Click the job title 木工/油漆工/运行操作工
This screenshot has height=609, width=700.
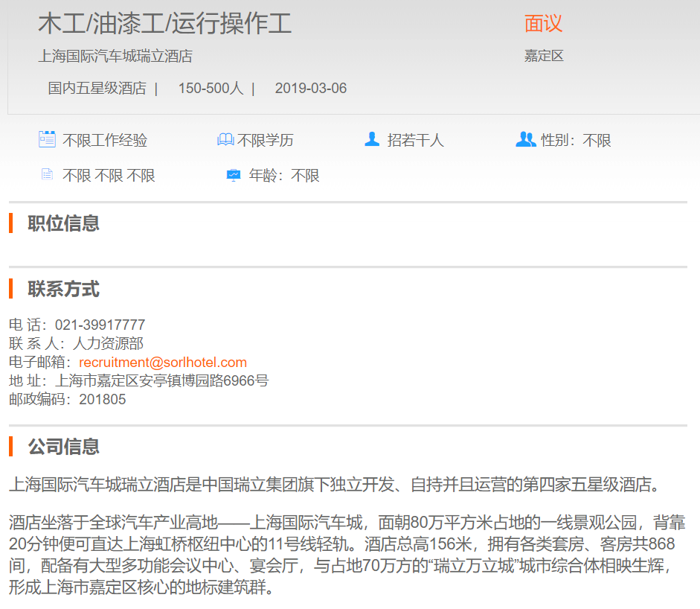point(164,24)
